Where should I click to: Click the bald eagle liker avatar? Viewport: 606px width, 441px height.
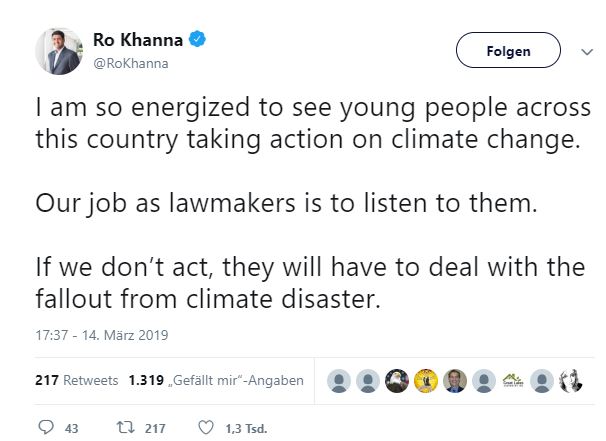398,381
